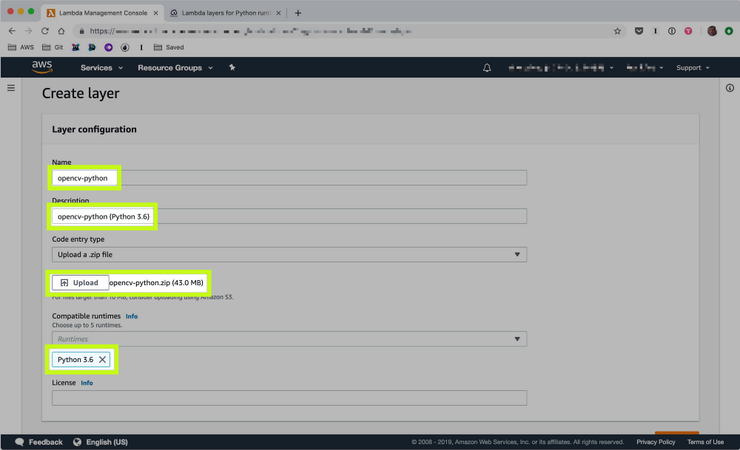
Task: Open a new browser tab
Action: click(298, 13)
